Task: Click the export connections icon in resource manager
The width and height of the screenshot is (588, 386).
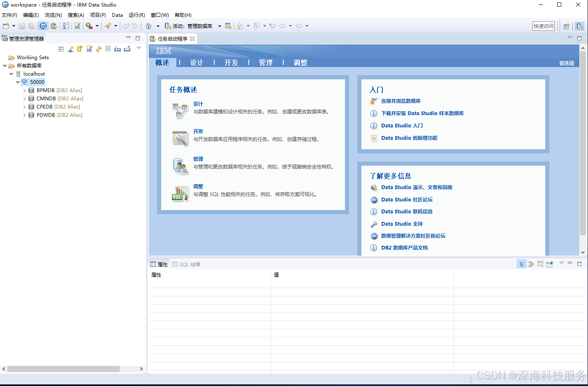Action: [x=127, y=49]
